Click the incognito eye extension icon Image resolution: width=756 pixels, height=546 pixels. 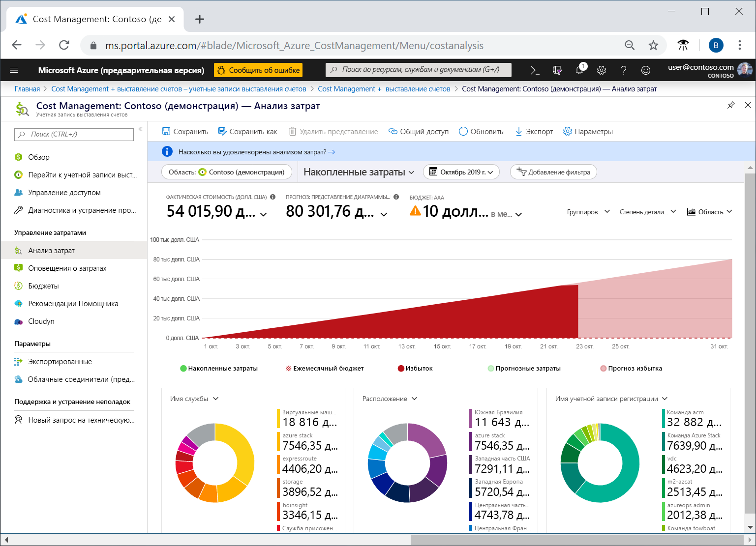click(683, 45)
